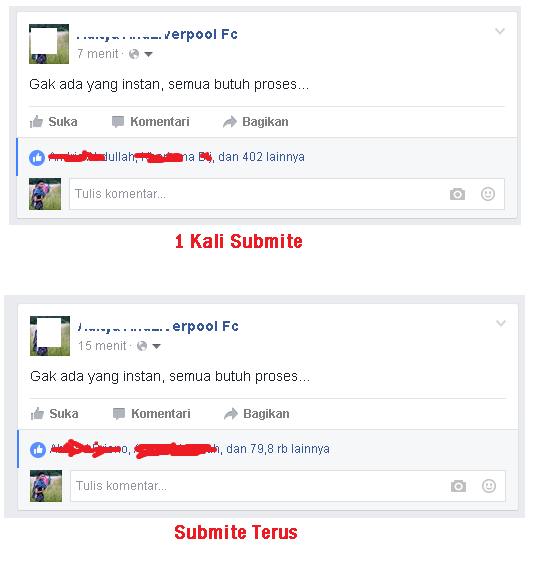
Task: Open the "dan 402 lainnya" likers link
Action: [x=261, y=157]
